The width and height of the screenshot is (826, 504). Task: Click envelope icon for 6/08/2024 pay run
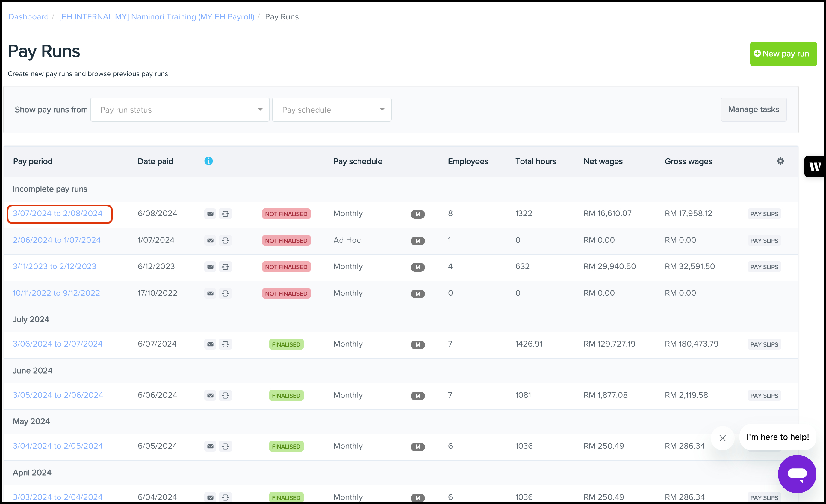[x=210, y=214]
